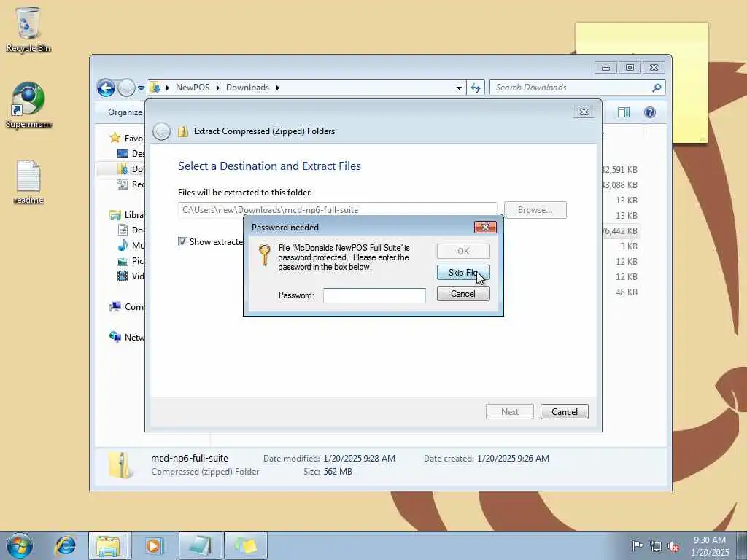Image resolution: width=747 pixels, height=560 pixels.
Task: Toggle the Show extracted files checkbox
Action: [182, 242]
